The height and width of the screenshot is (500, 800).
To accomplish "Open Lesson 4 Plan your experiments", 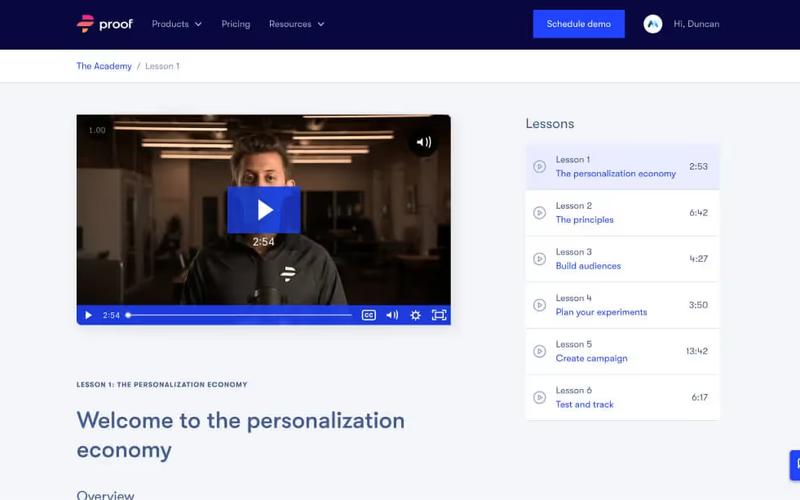I will 622,305.
